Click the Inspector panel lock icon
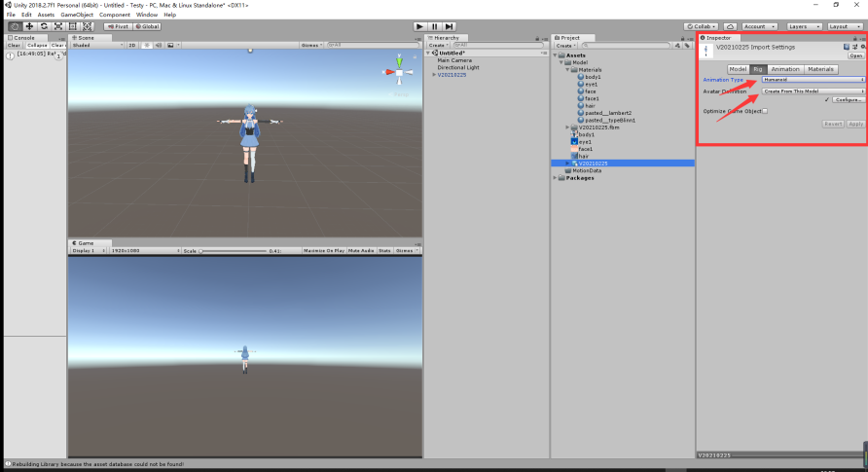The height and width of the screenshot is (472, 868). (854, 38)
